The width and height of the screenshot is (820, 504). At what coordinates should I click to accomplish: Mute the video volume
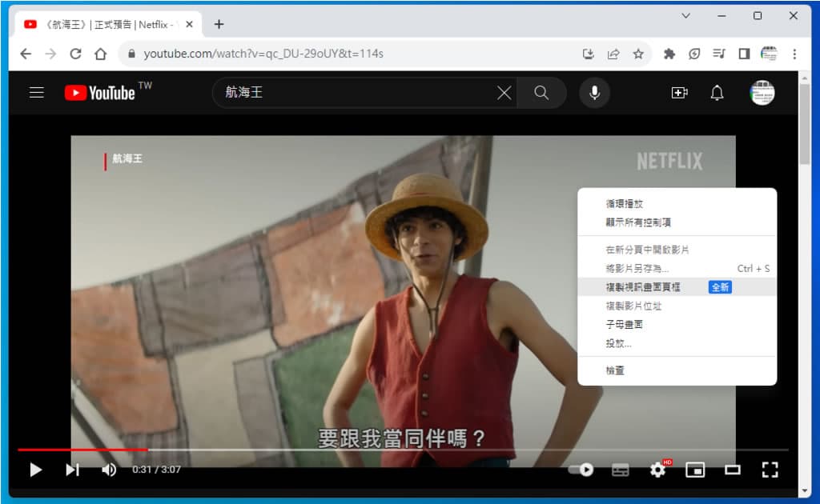[x=109, y=470]
